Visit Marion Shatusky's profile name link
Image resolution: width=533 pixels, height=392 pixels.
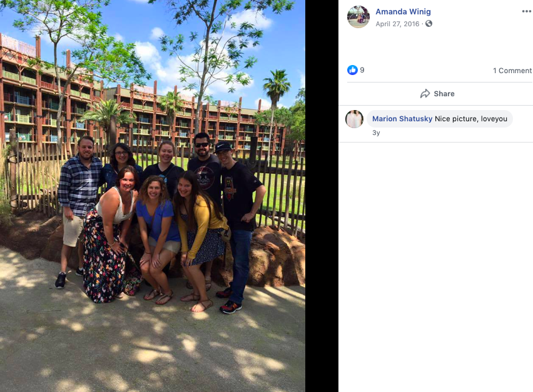402,119
